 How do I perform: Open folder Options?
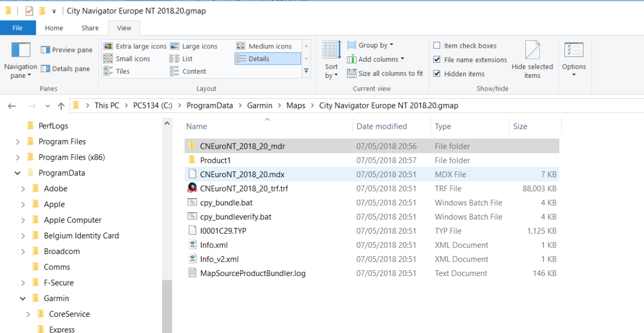point(574,60)
